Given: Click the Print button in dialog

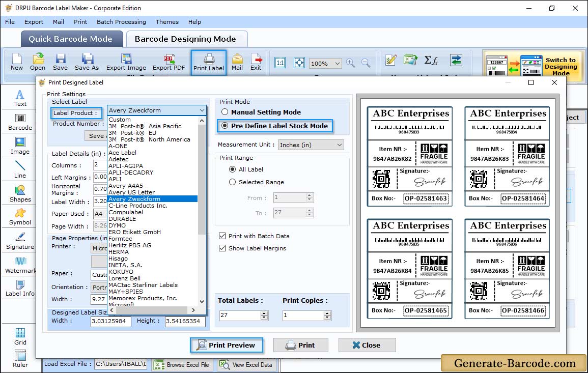Looking at the screenshot, I should pyautogui.click(x=300, y=345).
